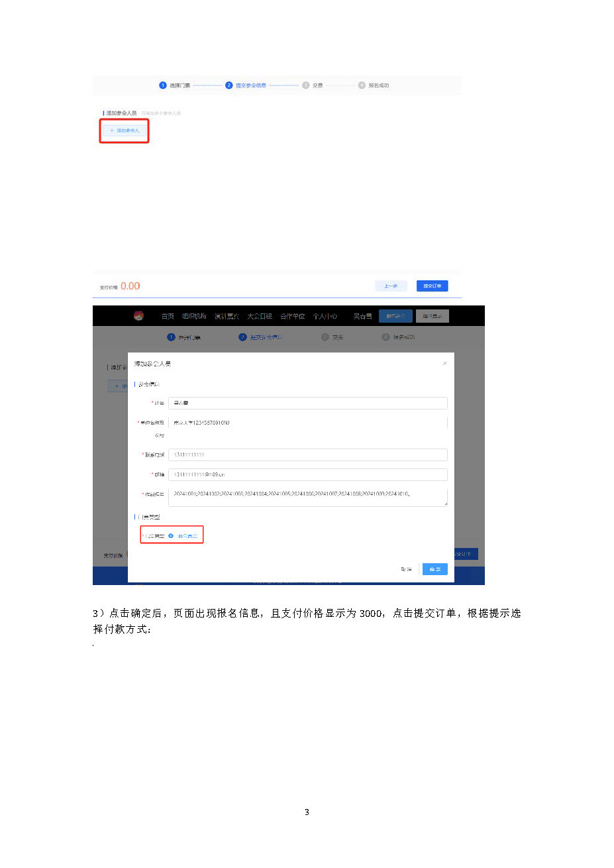Click step 4 报名成功 circle icon
The height and width of the screenshot is (868, 614).
click(362, 85)
